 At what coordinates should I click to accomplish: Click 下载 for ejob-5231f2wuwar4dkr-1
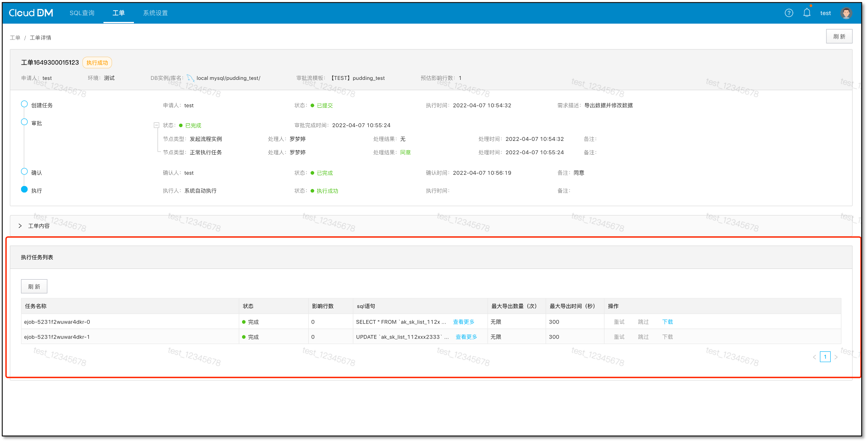pos(668,337)
